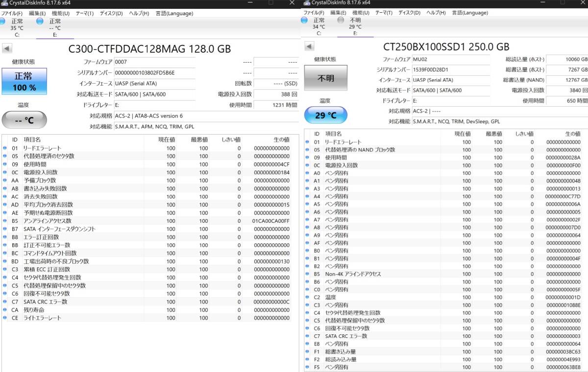Click disk title CT250BX100SSD1 250.0 GB
588x372 pixels.
pos(446,46)
